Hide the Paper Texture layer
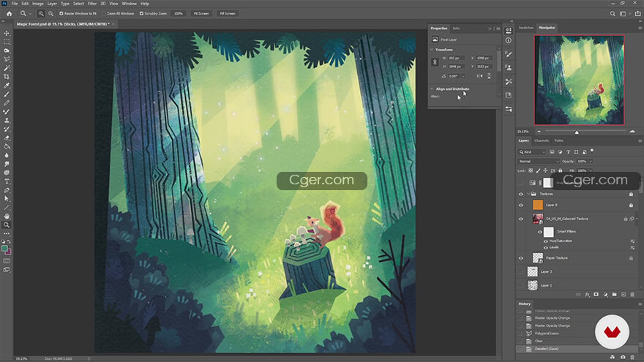 coord(521,257)
